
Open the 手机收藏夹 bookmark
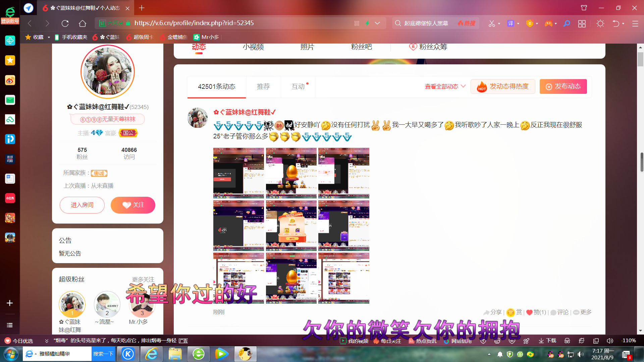click(71, 37)
